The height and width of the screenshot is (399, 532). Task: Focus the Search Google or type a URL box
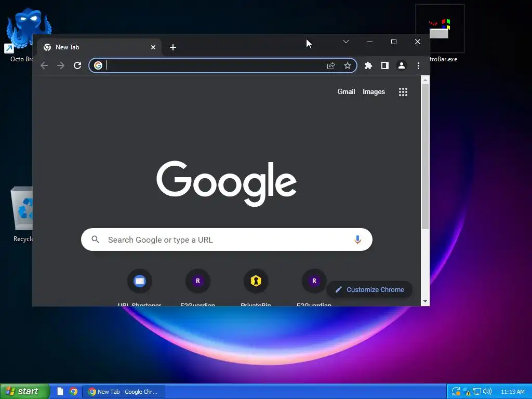pos(227,240)
